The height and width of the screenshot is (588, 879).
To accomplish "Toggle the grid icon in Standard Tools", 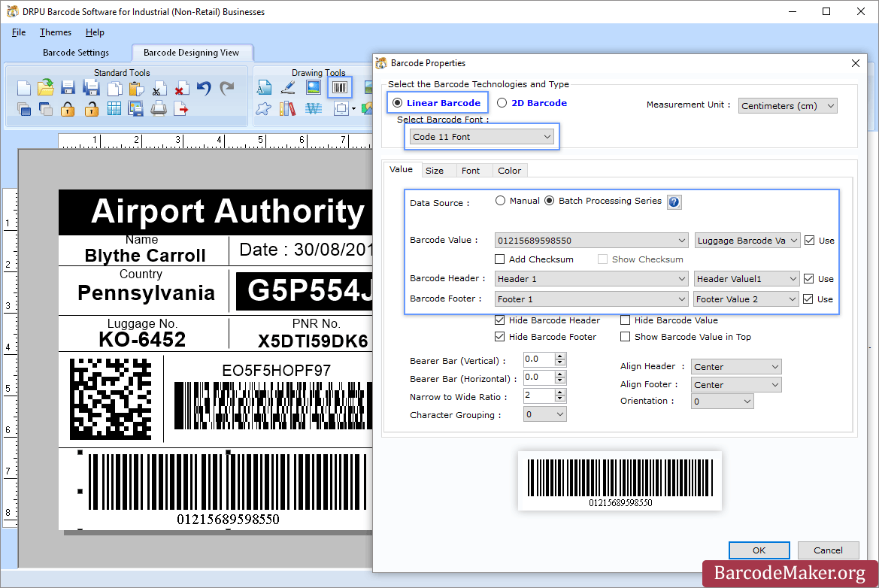I will tap(114, 109).
